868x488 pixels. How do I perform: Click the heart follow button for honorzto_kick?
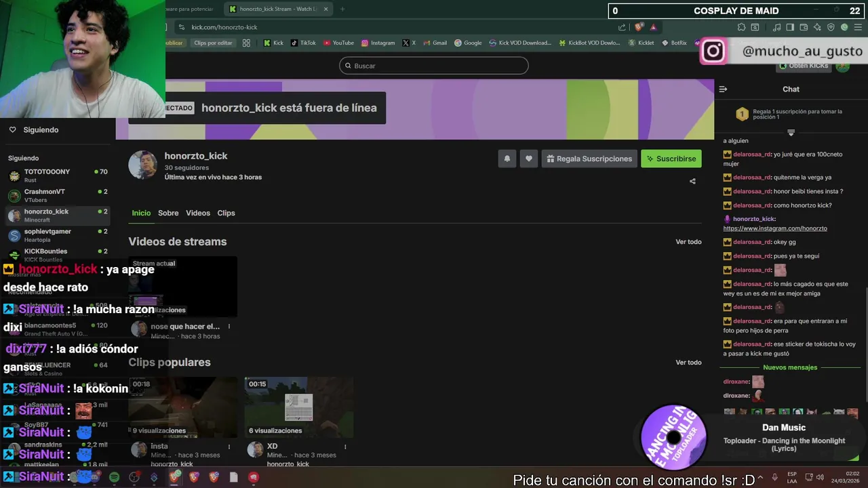[x=529, y=159]
